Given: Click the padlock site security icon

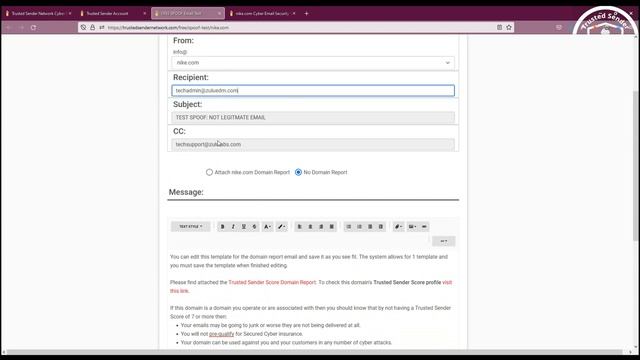Looking at the screenshot, I should (x=93, y=27).
